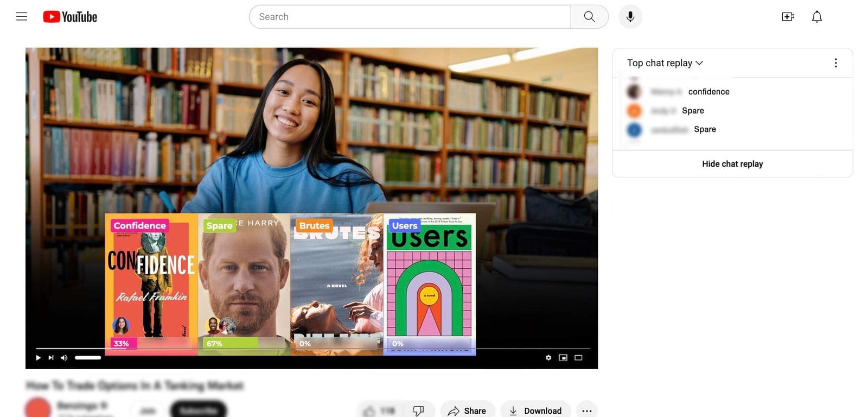Screen dimensions: 868x417
Task: Click the Confidence book cover
Action: click(x=151, y=284)
